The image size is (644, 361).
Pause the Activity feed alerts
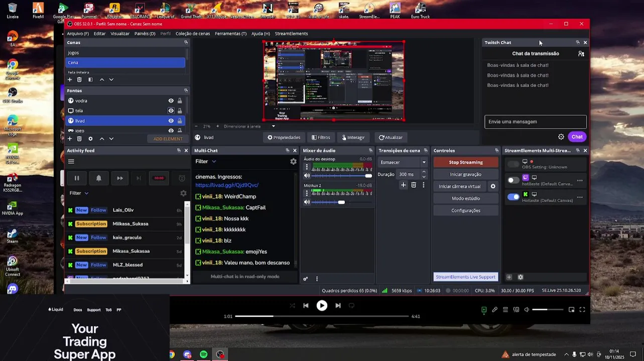coord(77,178)
